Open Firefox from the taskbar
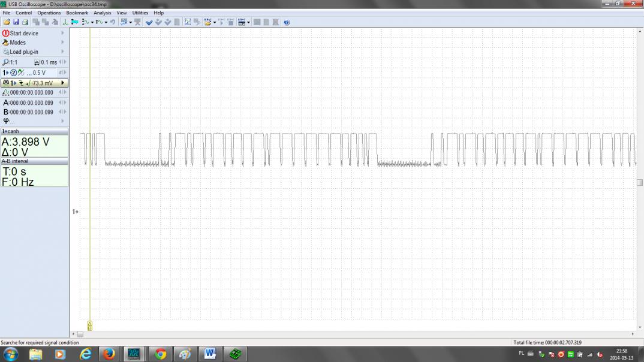Viewport: 644px width, 362px height. click(109, 354)
